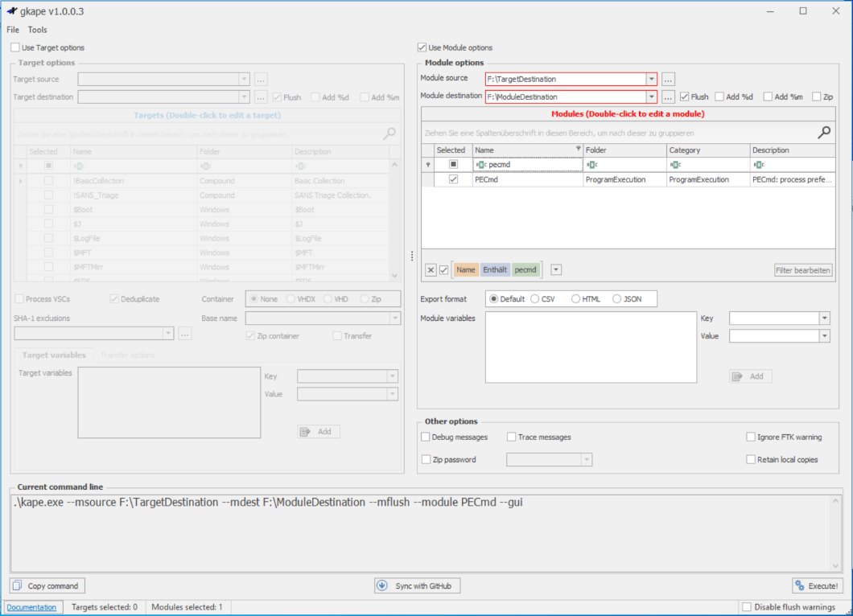This screenshot has height=616, width=853.
Task: Click the search magnifier icon in Modules grid
Action: (x=824, y=132)
